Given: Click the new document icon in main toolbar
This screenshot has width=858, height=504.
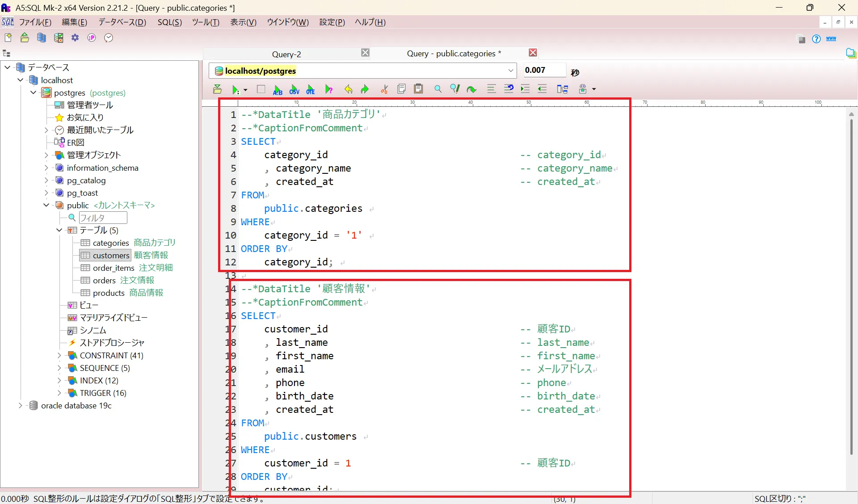Looking at the screenshot, I should click(x=8, y=38).
